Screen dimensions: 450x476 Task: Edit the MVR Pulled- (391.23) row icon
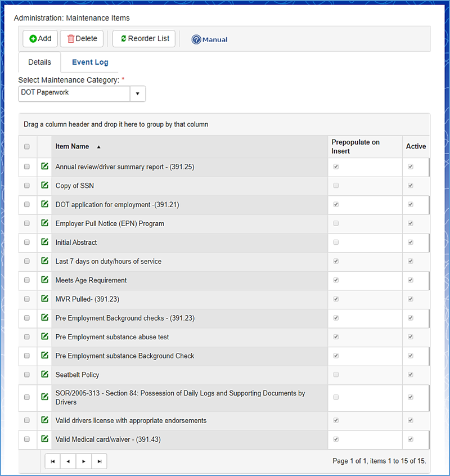[44, 299]
